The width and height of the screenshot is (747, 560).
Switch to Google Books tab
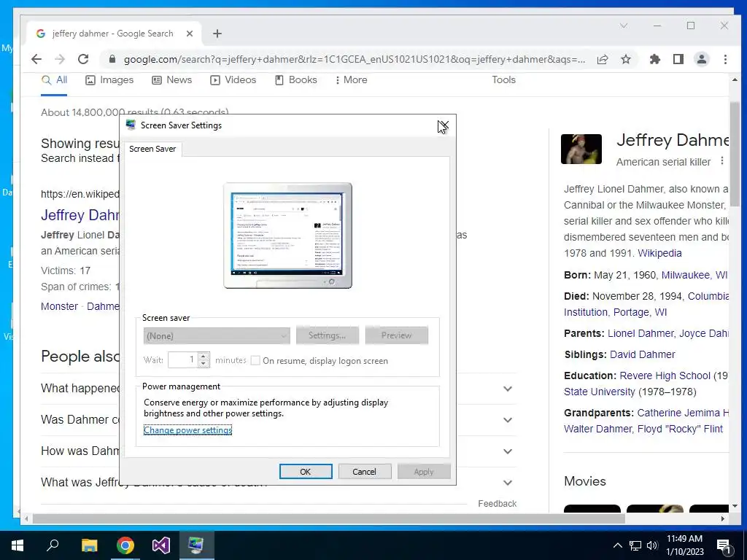[x=296, y=80]
